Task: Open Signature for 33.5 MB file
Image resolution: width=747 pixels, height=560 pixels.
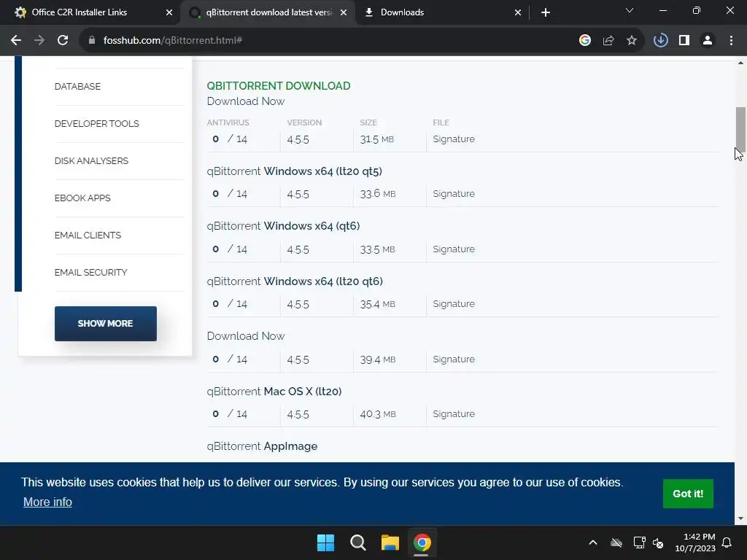Action: 454,249
